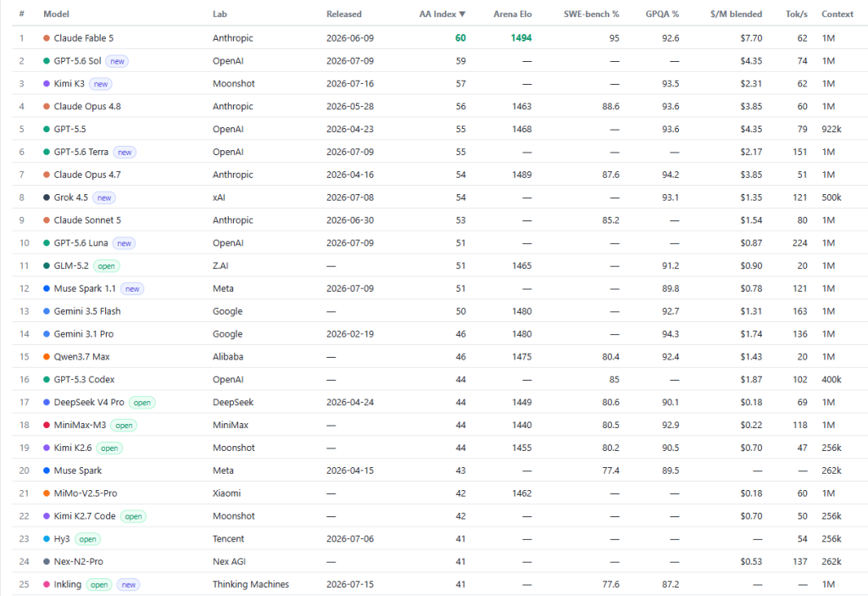This screenshot has height=596, width=868.
Task: Select the Nex-N2-Pro model name
Action: tap(78, 561)
